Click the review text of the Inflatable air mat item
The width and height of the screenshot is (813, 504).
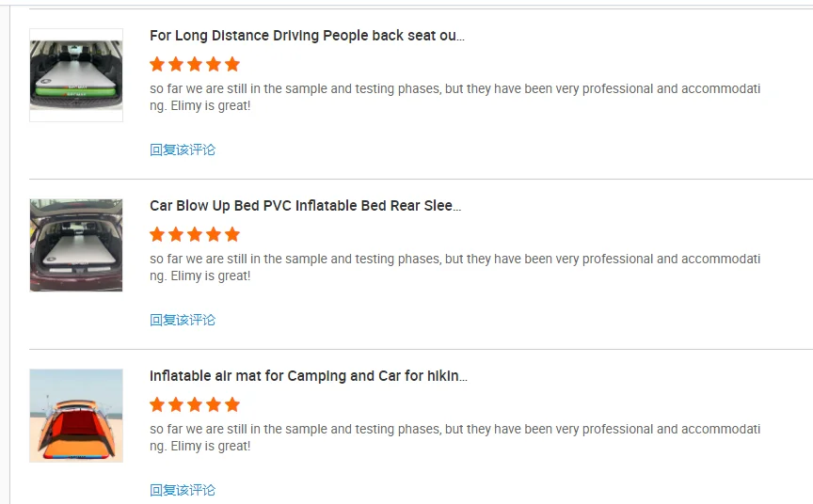coord(454,437)
